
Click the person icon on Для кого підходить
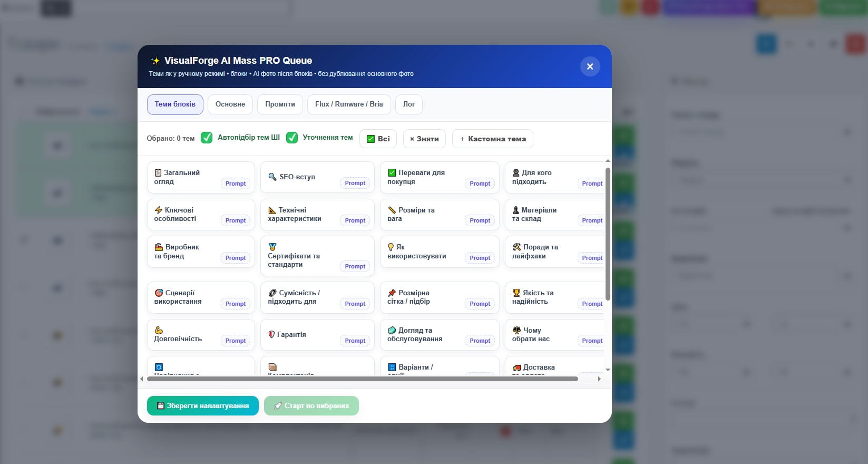coord(516,172)
